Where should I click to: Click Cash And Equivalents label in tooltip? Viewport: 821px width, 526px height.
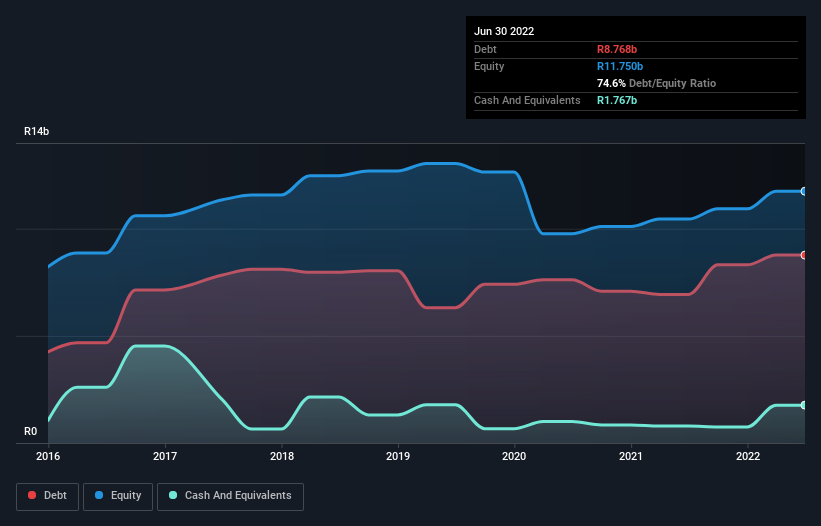(x=527, y=100)
